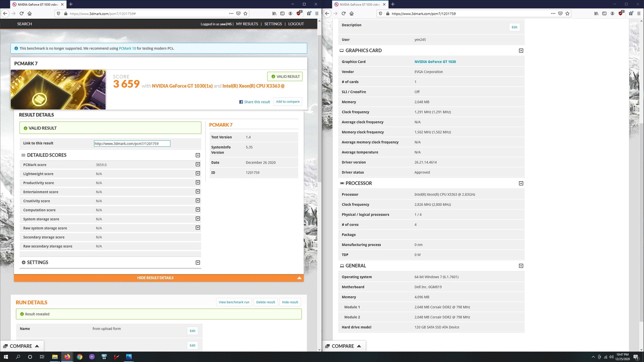Select left Firefox NVIDIA GeForce tab
The height and width of the screenshot is (362, 644).
pyautogui.click(x=38, y=4)
